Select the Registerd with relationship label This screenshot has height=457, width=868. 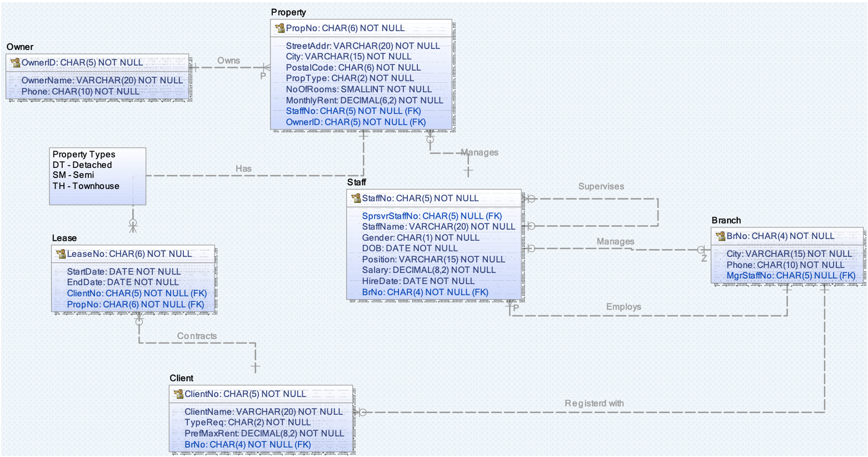(x=594, y=403)
